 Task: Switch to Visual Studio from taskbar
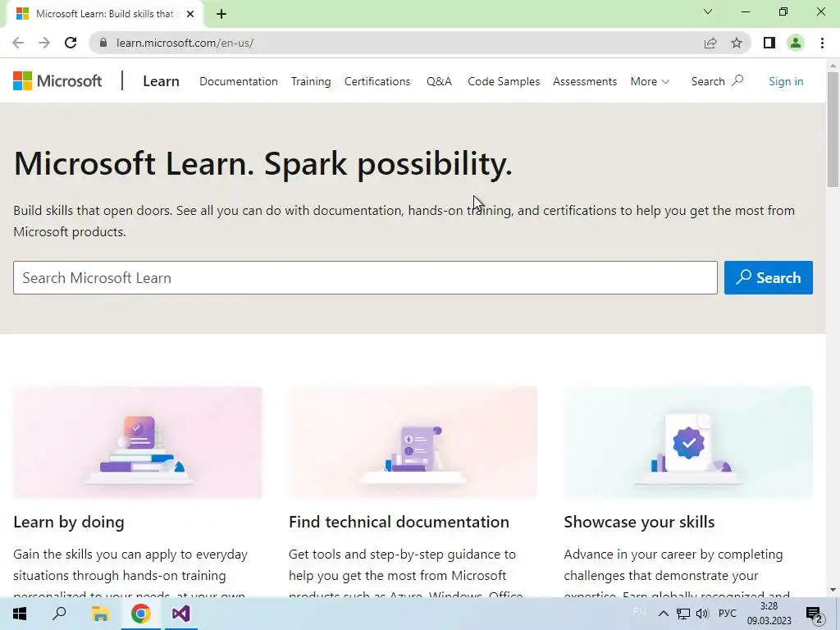tap(181, 614)
